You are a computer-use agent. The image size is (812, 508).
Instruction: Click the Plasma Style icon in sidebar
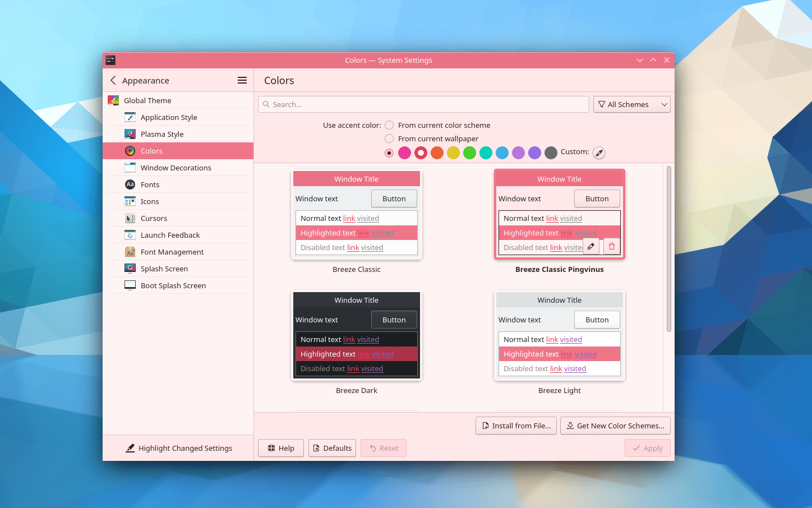(130, 134)
